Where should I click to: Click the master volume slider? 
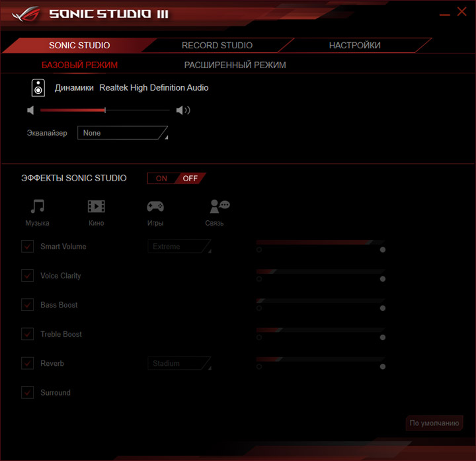click(104, 110)
